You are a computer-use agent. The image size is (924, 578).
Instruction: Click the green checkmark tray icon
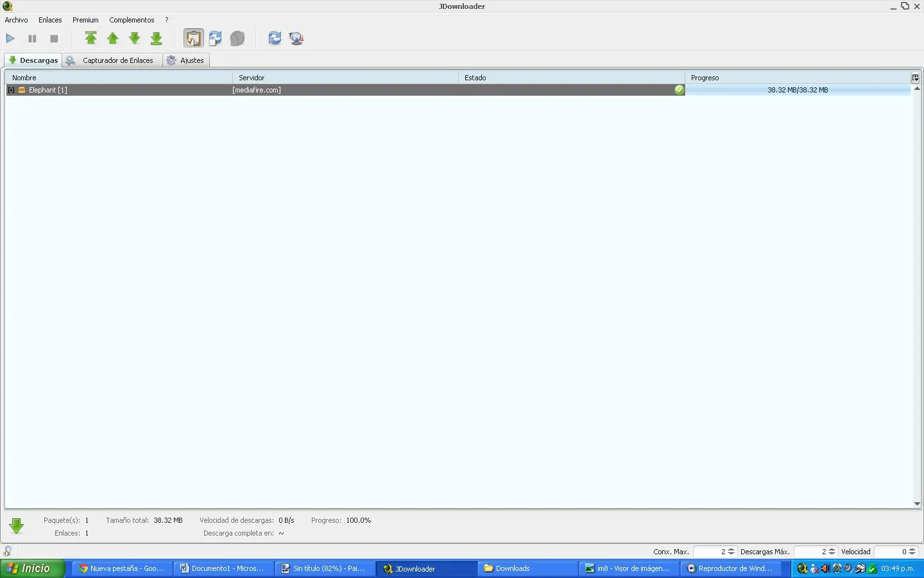pyautogui.click(x=872, y=568)
